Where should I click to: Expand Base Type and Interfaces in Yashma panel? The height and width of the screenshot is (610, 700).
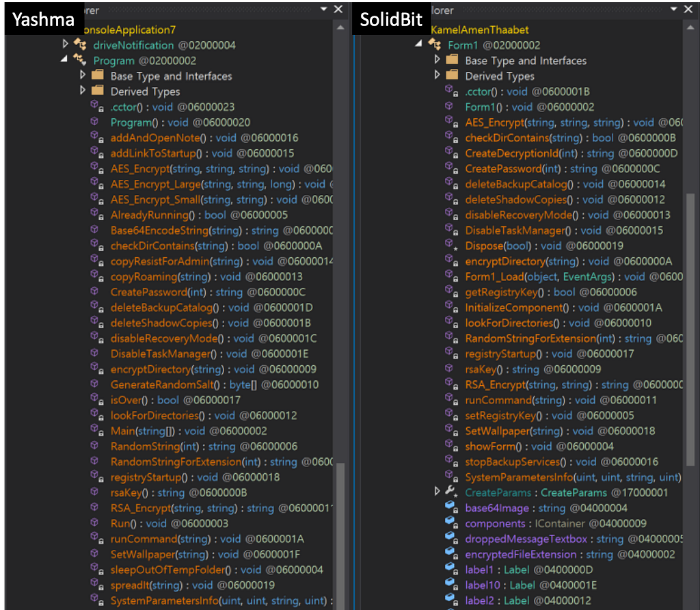click(x=82, y=74)
